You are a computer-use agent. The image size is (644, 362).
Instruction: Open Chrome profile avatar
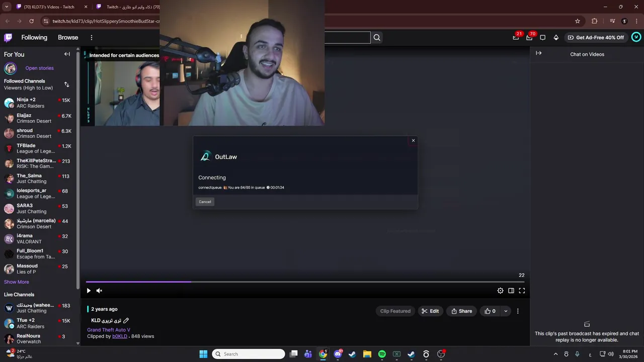pos(624,21)
